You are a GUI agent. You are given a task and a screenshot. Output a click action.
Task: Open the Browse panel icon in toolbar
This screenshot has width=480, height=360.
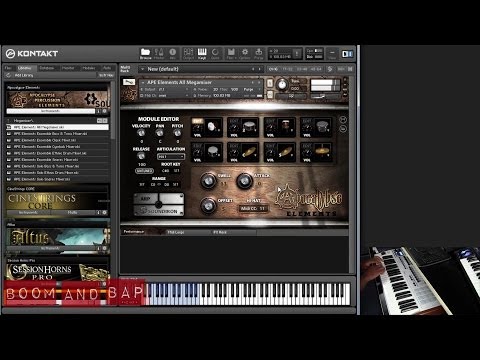[145, 53]
